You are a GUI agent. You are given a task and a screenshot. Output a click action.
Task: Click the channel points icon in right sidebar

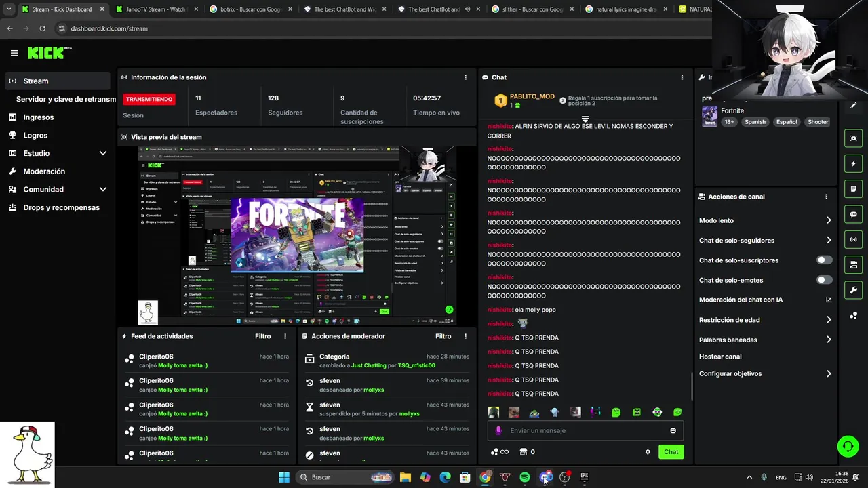pyautogui.click(x=853, y=316)
